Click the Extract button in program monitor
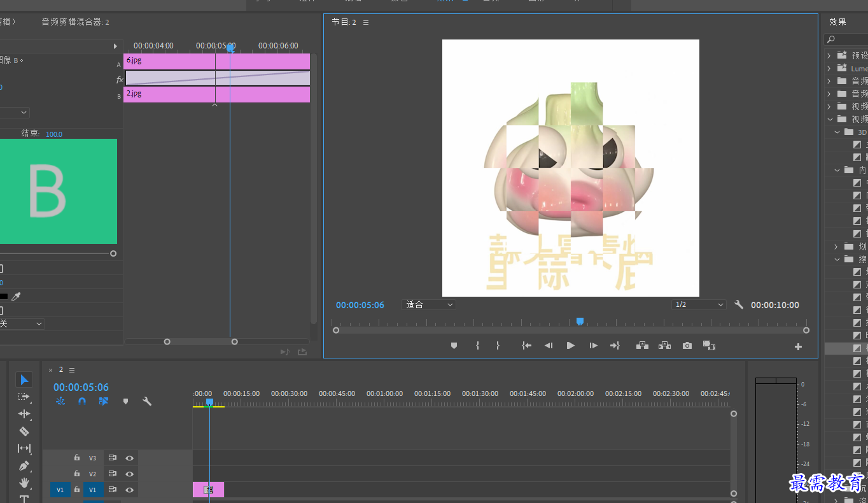The image size is (868, 503). click(665, 346)
